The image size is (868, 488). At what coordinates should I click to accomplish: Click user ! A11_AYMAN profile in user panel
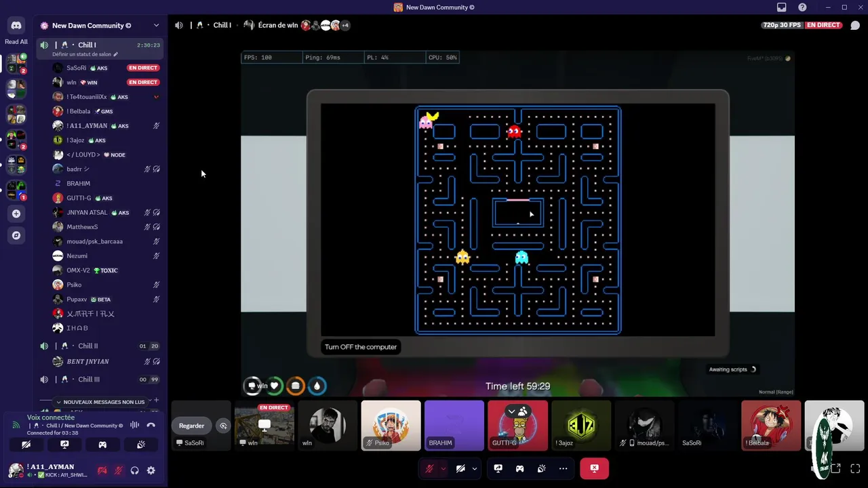pyautogui.click(x=49, y=470)
